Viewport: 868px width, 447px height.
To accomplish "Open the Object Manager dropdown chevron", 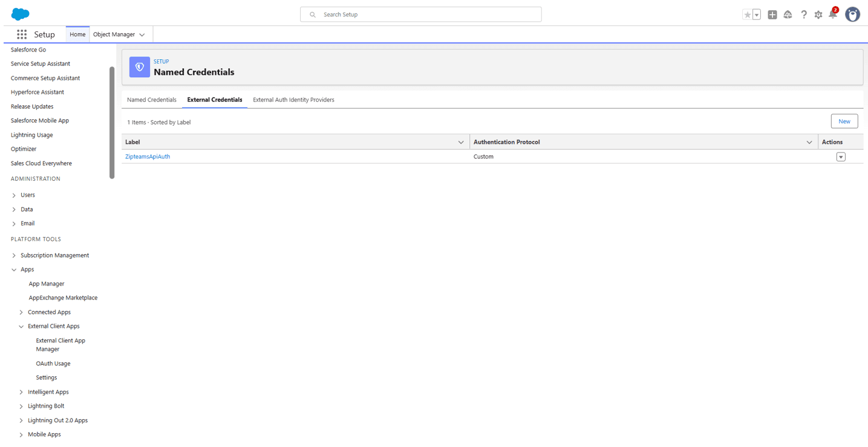I will (x=142, y=35).
